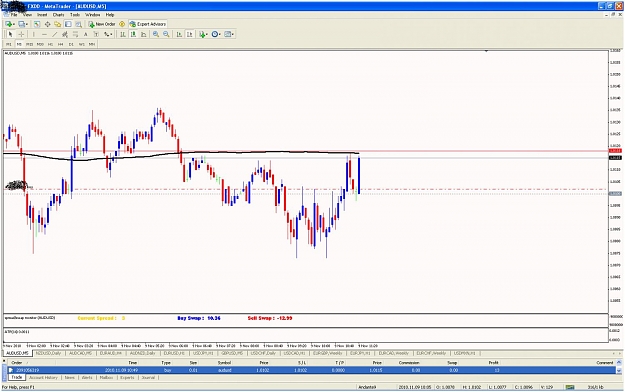The height and width of the screenshot is (392, 625).
Task: Open the Arrows drawing tool dropdown
Action: pyautogui.click(x=108, y=34)
